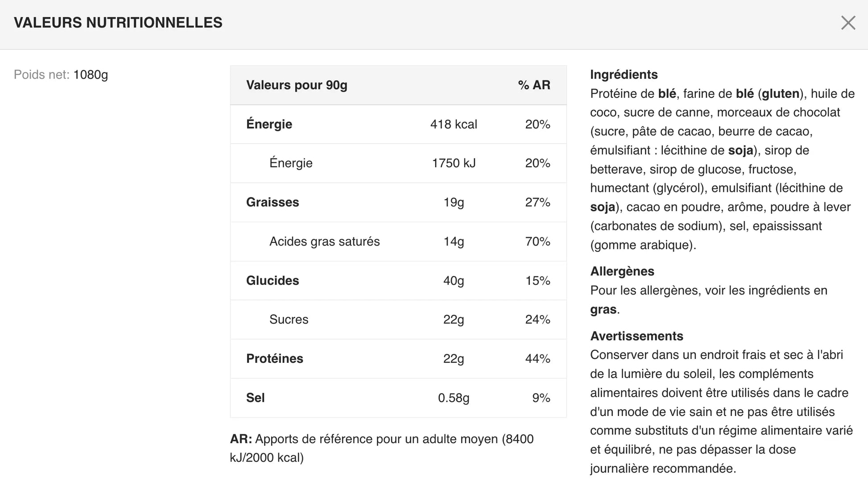The image size is (868, 499).
Task: Click the Sucres 22g row
Action: pyautogui.click(x=398, y=320)
